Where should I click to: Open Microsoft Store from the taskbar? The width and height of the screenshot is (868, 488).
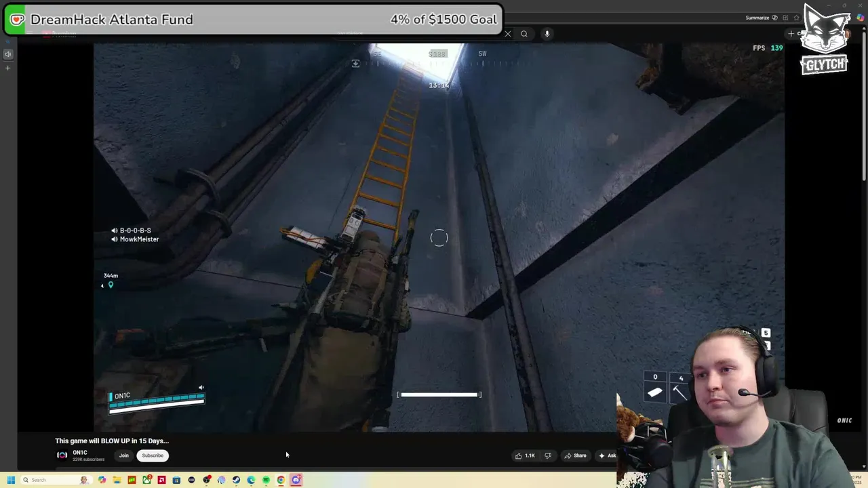click(x=176, y=480)
